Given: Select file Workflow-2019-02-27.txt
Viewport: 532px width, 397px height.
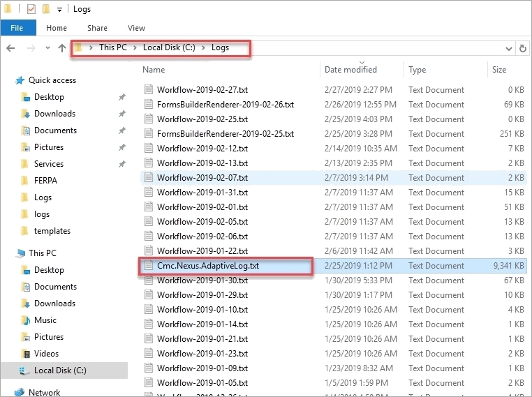Looking at the screenshot, I should 202,90.
